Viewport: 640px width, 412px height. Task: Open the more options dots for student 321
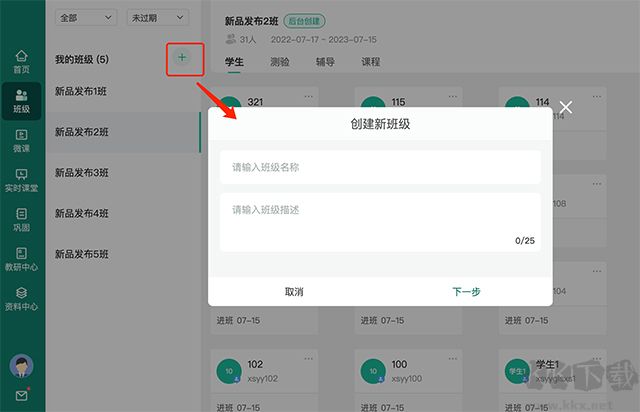pyautogui.click(x=309, y=97)
